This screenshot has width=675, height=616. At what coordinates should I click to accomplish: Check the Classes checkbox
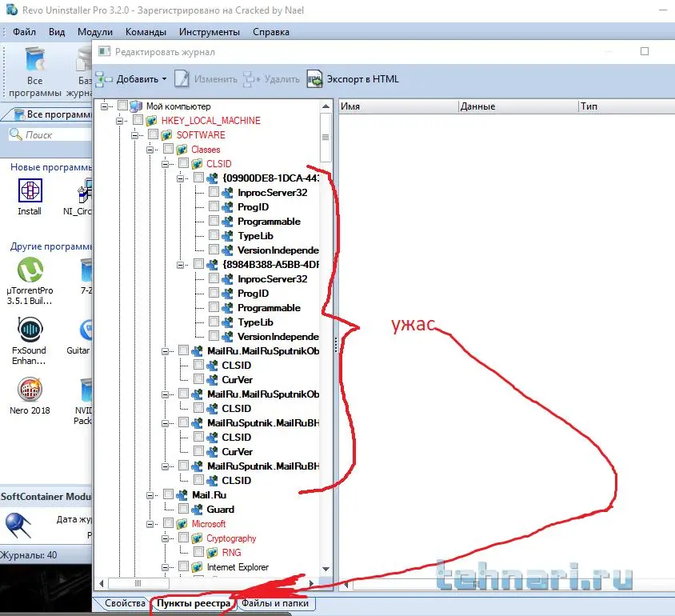click(168, 149)
